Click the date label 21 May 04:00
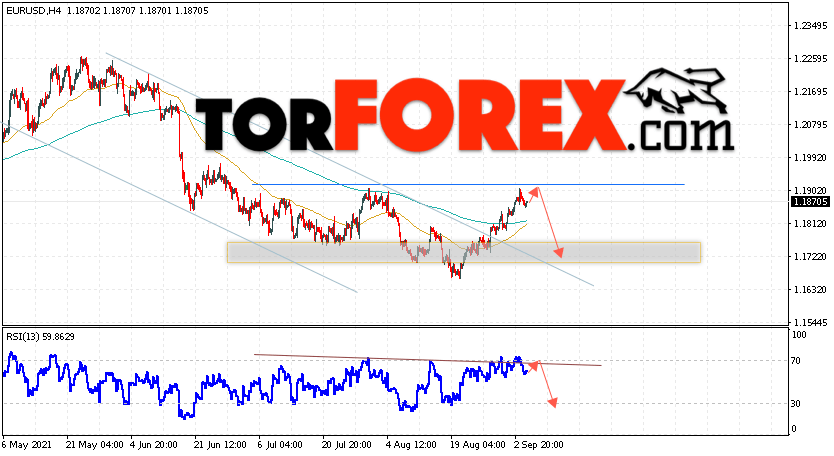834x456 pixels. point(95,444)
